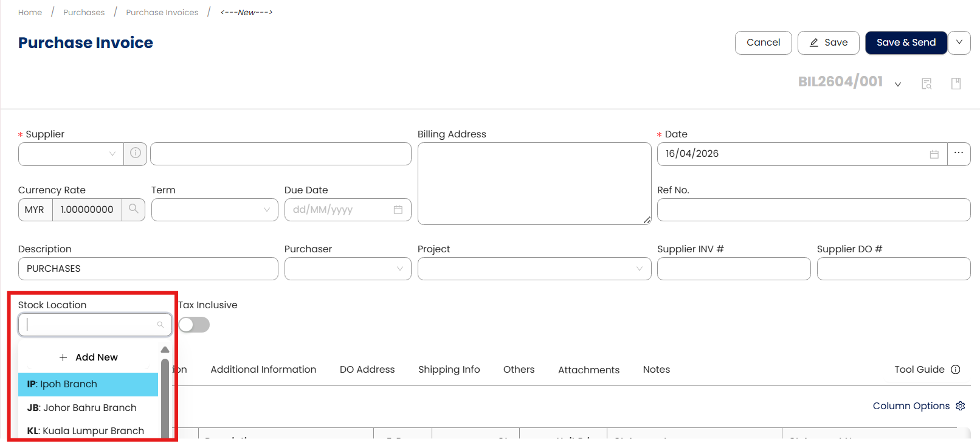Expand the Save & Send arrow menu
The width and height of the screenshot is (980, 442).
(x=959, y=43)
